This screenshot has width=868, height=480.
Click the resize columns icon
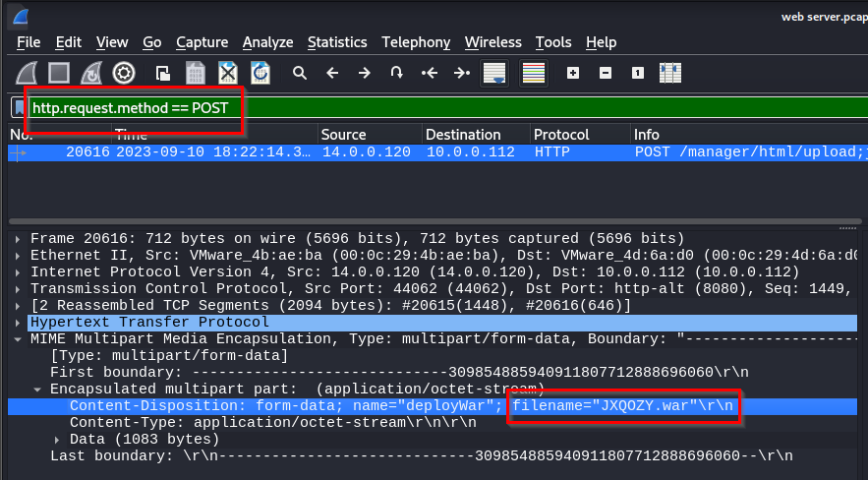pyautogui.click(x=670, y=73)
